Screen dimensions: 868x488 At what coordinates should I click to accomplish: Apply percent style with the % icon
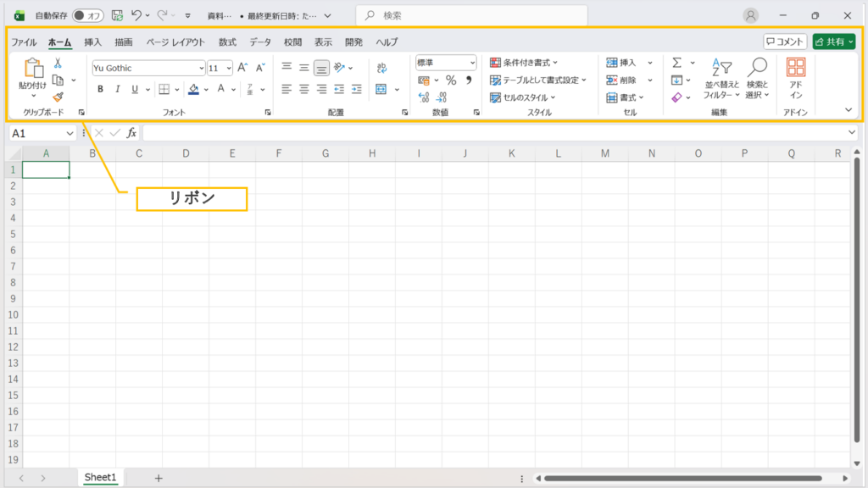click(x=451, y=80)
